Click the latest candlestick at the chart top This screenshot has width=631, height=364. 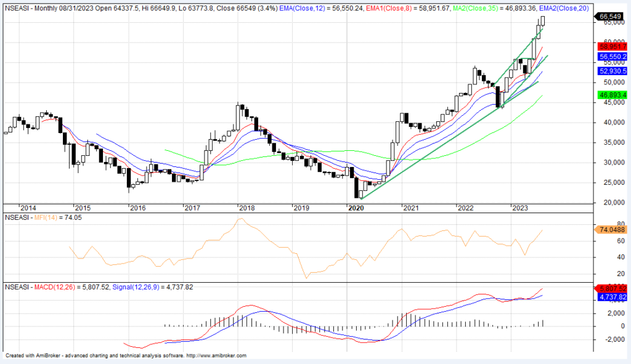point(542,21)
